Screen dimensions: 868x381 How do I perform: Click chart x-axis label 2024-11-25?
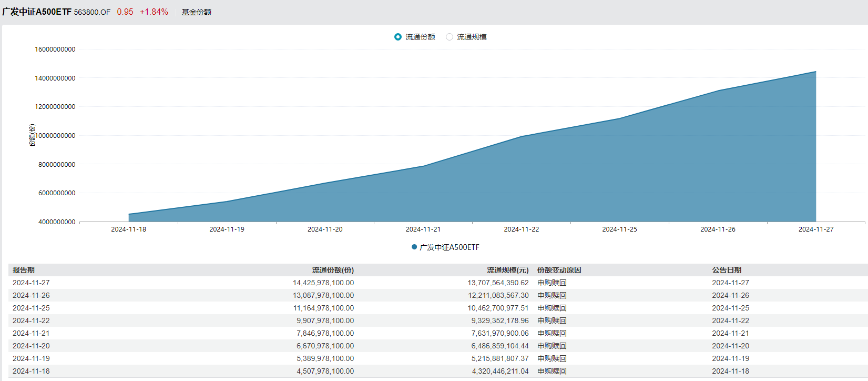[x=619, y=229]
